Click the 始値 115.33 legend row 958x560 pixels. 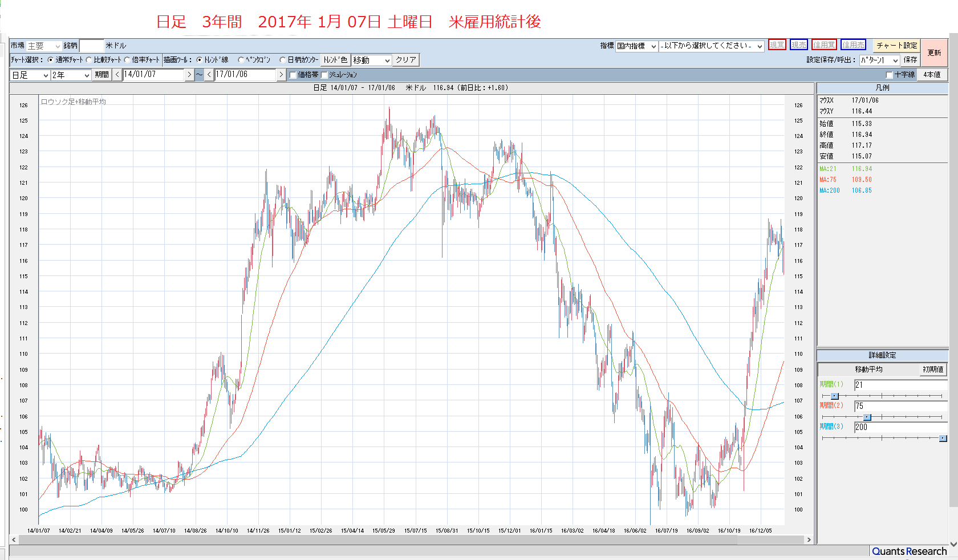pos(846,124)
